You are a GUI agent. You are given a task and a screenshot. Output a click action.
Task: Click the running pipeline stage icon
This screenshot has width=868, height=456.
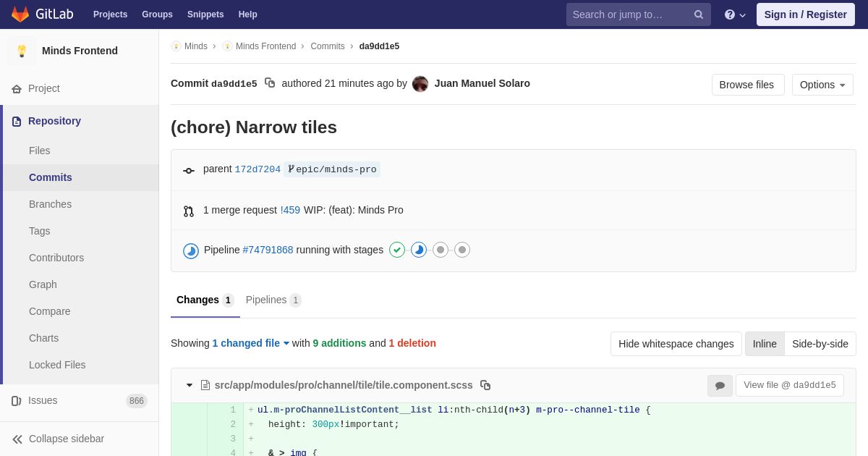pyautogui.click(x=419, y=250)
